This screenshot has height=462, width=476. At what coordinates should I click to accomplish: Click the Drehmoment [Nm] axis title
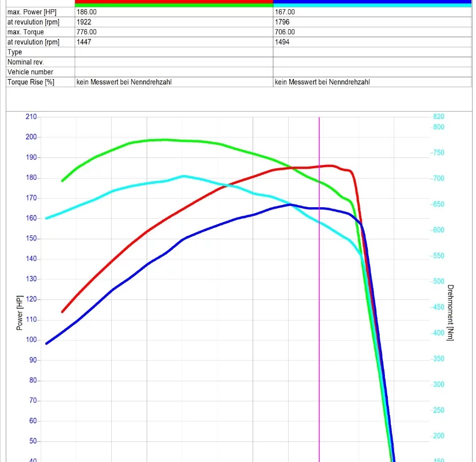451,312
